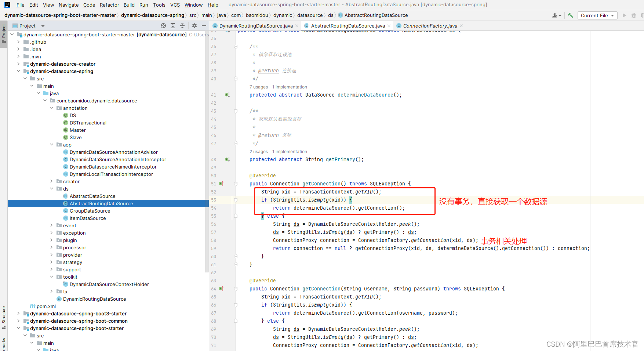Click 1 implementation hint above determineDataSource
The height and width of the screenshot is (351, 644).
290,87
